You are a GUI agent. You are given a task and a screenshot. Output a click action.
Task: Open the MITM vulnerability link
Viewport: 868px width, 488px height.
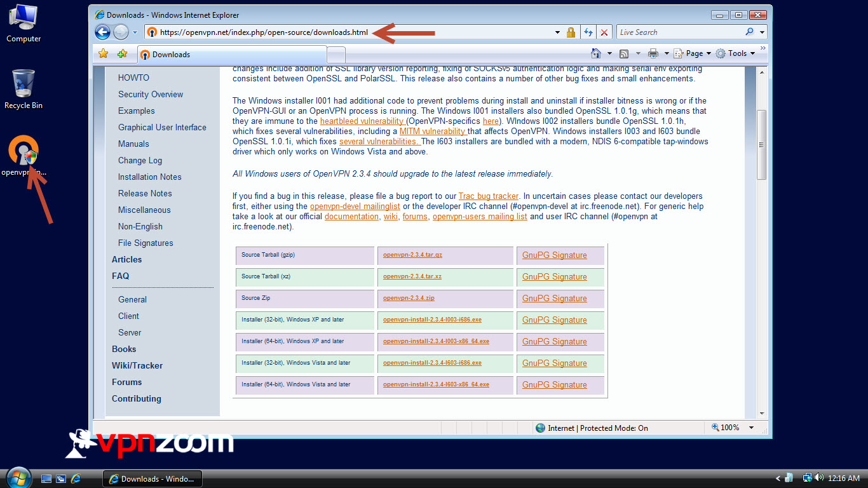pos(432,131)
